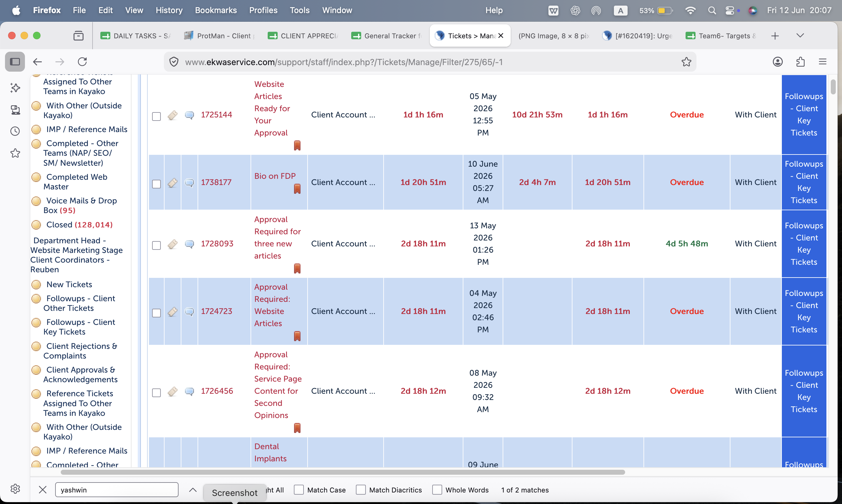This screenshot has width=842, height=504.
Task: Open Client Rejections & Complaints filter
Action: (80, 351)
